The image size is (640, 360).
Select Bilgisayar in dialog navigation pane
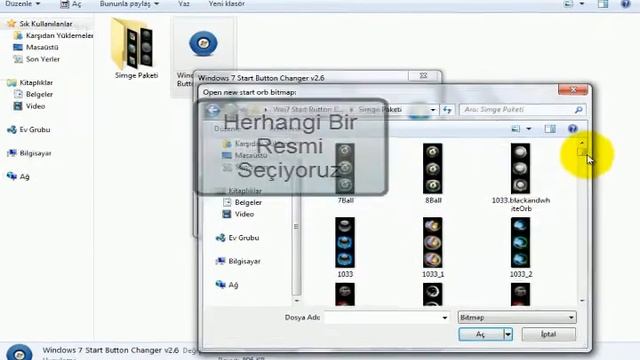[238, 261]
